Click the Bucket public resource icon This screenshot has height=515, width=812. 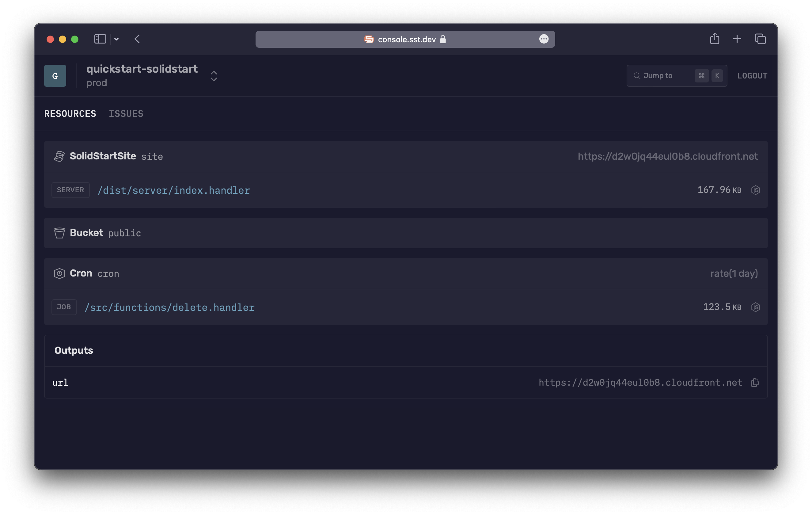click(59, 233)
